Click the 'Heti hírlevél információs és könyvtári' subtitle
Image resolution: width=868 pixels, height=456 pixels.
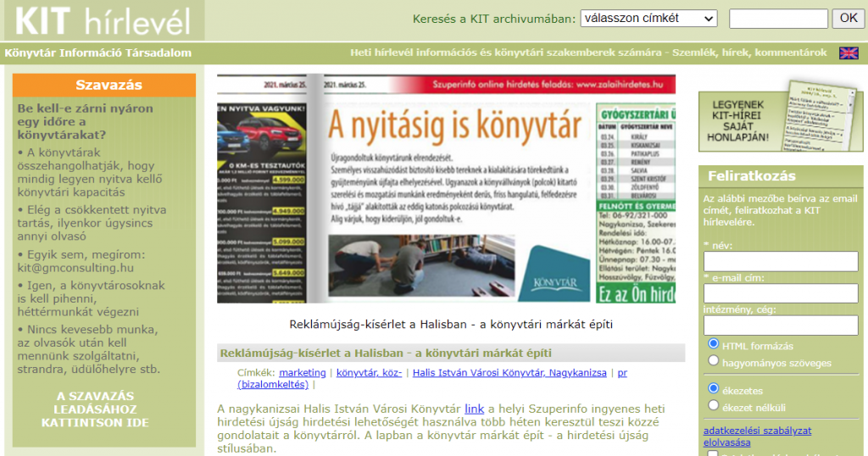coord(588,53)
